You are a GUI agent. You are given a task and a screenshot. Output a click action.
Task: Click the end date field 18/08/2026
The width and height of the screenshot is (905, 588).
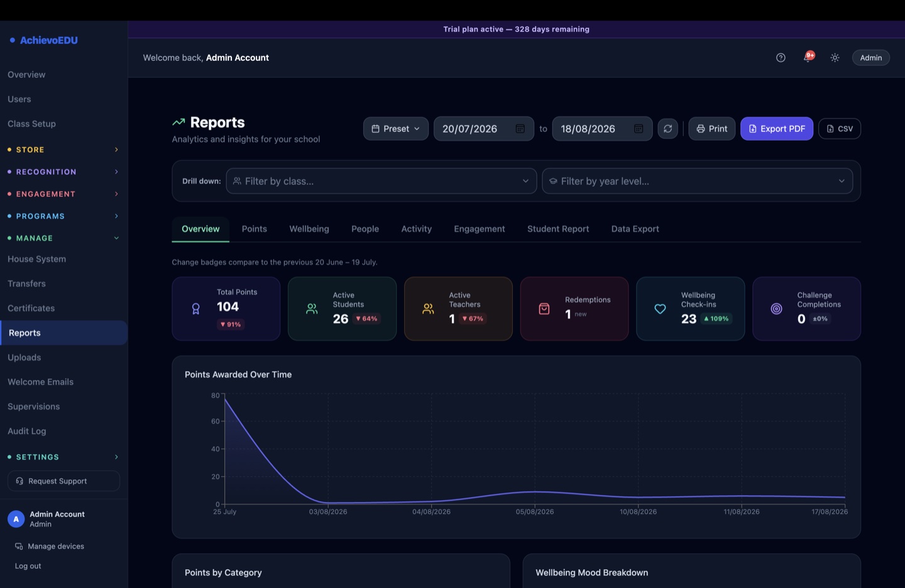pos(602,129)
